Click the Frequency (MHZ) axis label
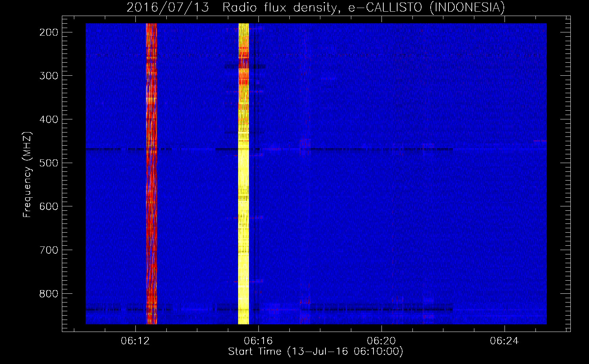The image size is (589, 364). (x=27, y=174)
